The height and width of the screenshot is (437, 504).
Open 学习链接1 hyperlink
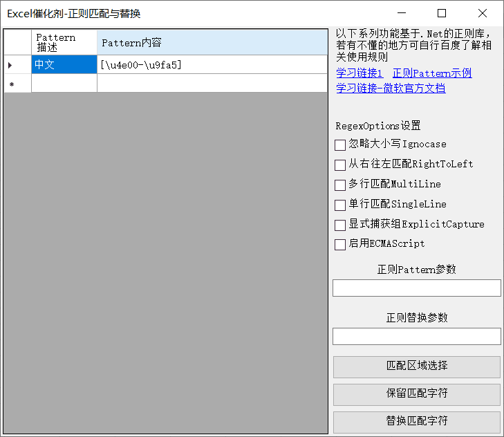click(x=360, y=73)
